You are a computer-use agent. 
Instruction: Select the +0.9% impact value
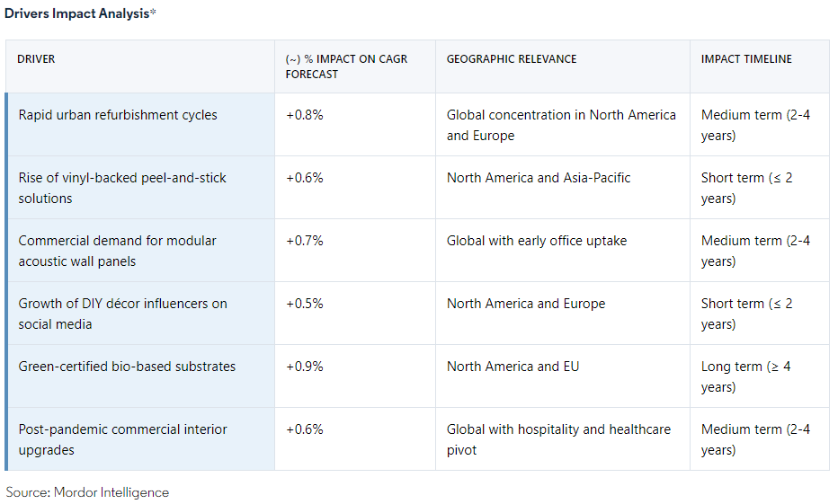click(304, 367)
